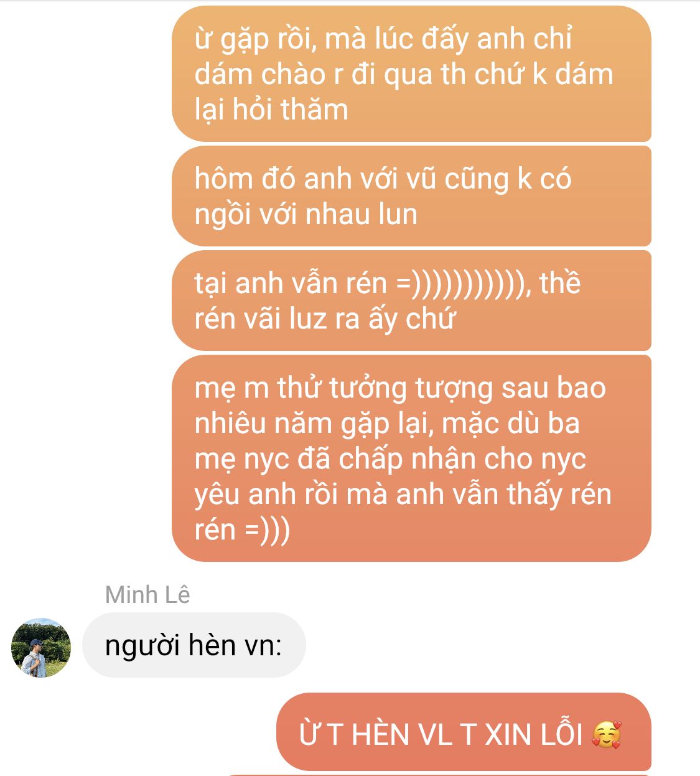Click the line 'dám chào r đi qua th chứ k dám'
The image size is (700, 776).
click(x=404, y=75)
